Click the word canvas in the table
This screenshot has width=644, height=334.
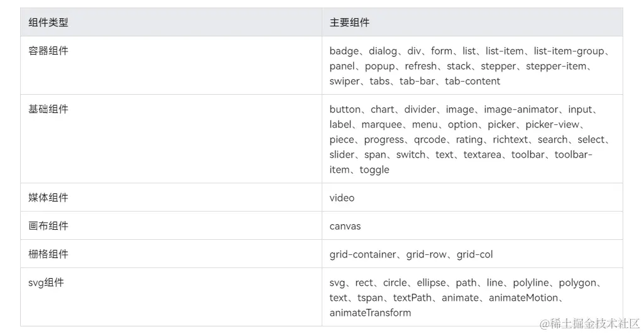[x=345, y=226]
